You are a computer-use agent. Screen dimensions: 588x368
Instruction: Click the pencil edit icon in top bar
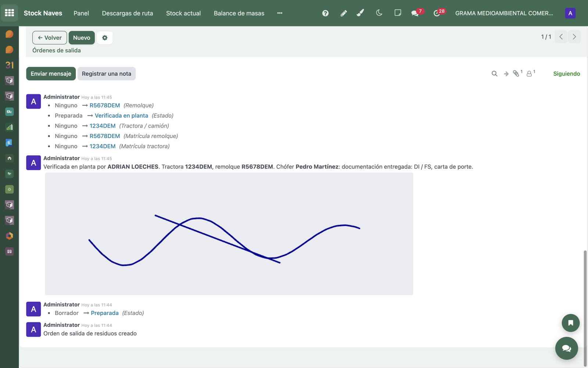[x=344, y=13]
